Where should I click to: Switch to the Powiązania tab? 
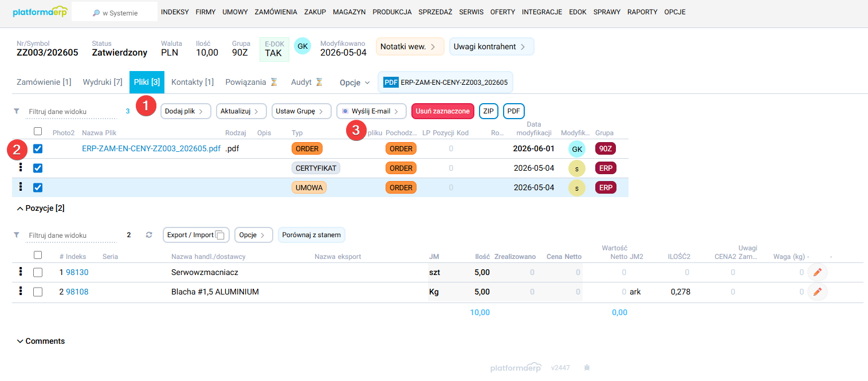coord(251,82)
